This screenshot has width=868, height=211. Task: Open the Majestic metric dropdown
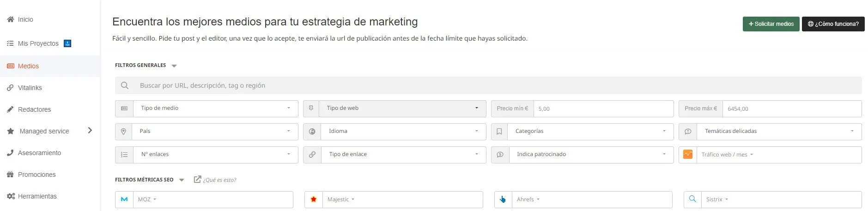[x=341, y=199]
